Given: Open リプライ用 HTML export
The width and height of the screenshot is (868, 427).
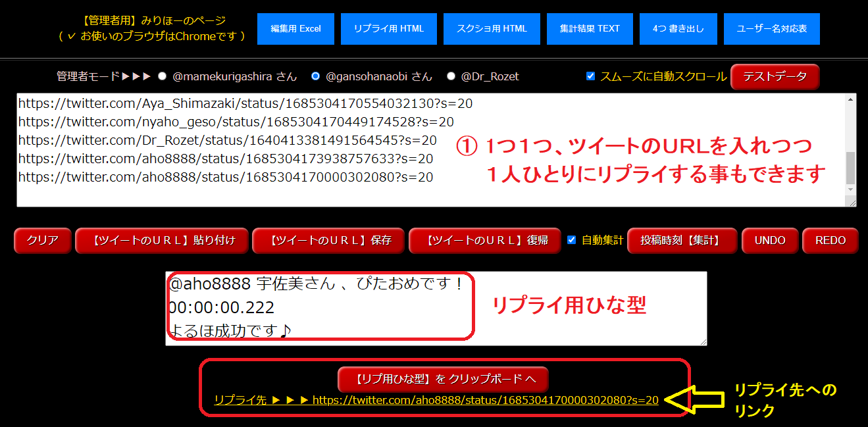Looking at the screenshot, I should 388,29.
